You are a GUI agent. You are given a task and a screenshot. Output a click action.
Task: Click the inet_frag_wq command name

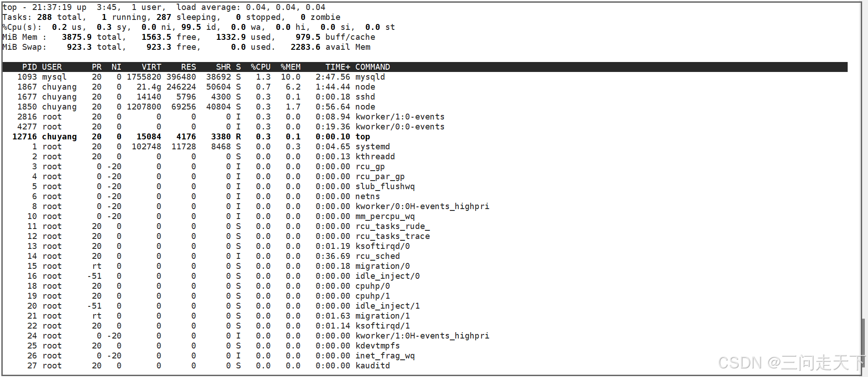point(385,356)
